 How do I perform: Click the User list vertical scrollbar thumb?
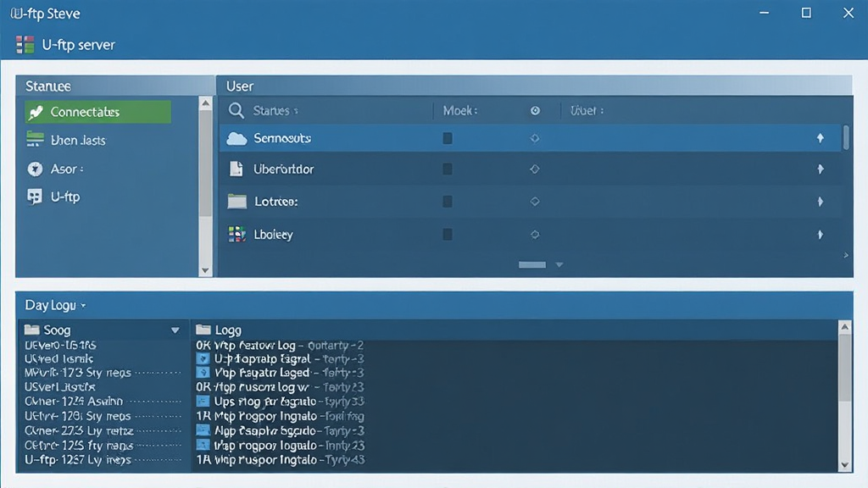(x=846, y=137)
